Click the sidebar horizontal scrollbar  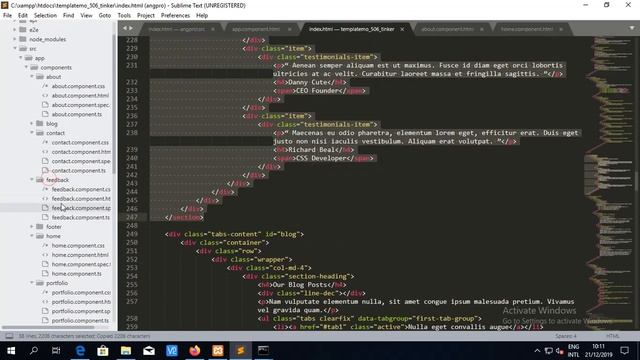coord(48,327)
